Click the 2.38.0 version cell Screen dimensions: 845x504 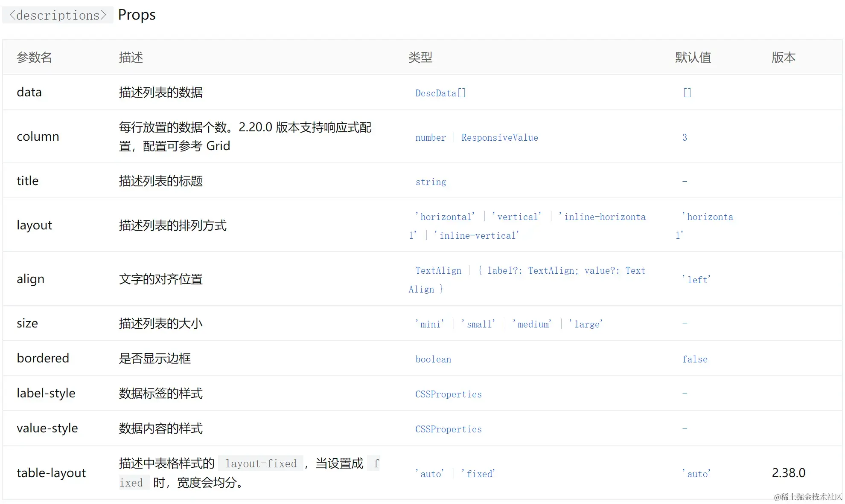788,473
